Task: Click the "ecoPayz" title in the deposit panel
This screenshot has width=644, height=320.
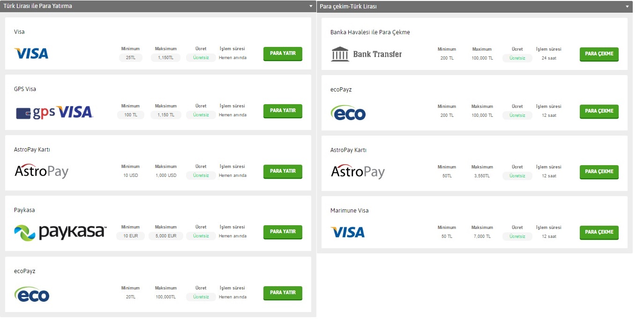Action: (25, 271)
